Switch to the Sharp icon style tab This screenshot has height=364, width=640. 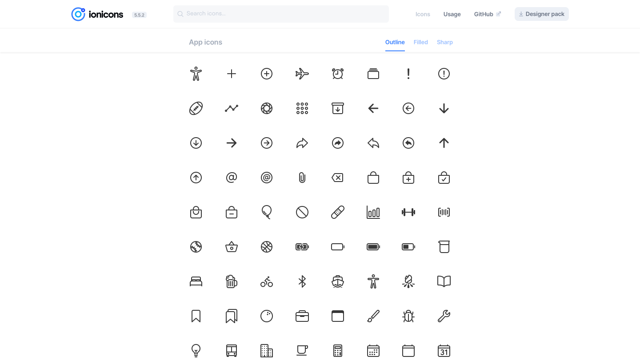(445, 42)
